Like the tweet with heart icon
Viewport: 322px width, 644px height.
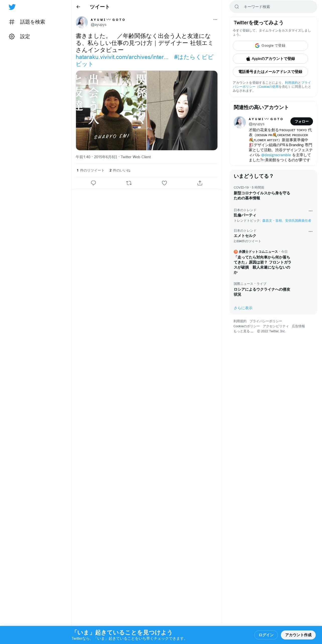[x=164, y=183]
